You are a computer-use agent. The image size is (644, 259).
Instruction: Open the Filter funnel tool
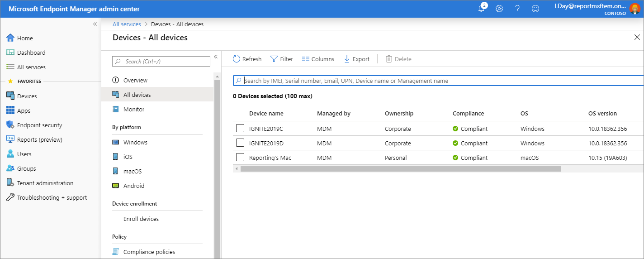click(x=274, y=59)
